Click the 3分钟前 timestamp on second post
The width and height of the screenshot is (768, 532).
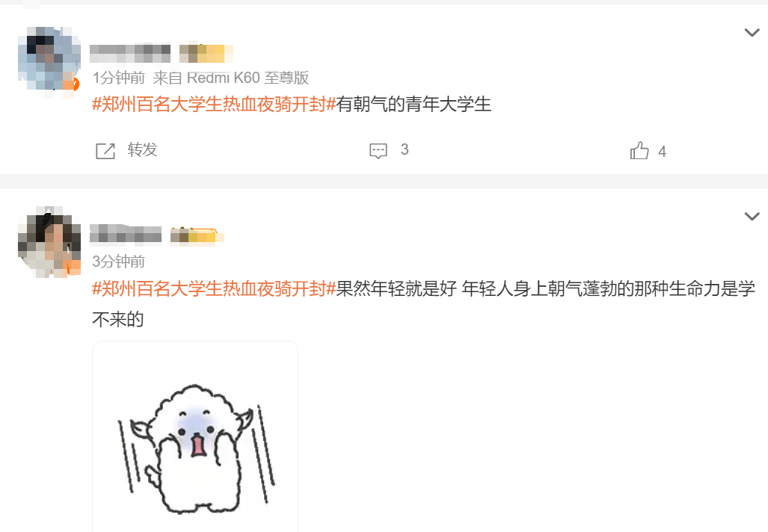point(119,262)
